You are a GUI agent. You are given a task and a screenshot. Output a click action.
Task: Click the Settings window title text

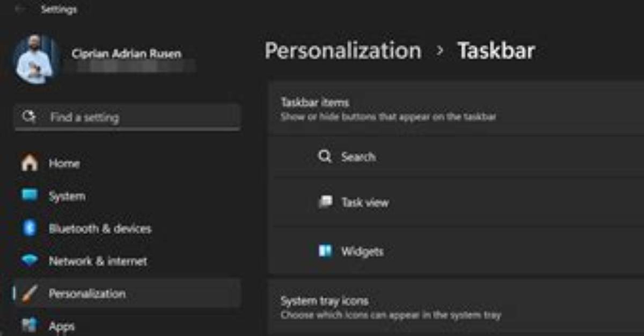[x=58, y=10]
